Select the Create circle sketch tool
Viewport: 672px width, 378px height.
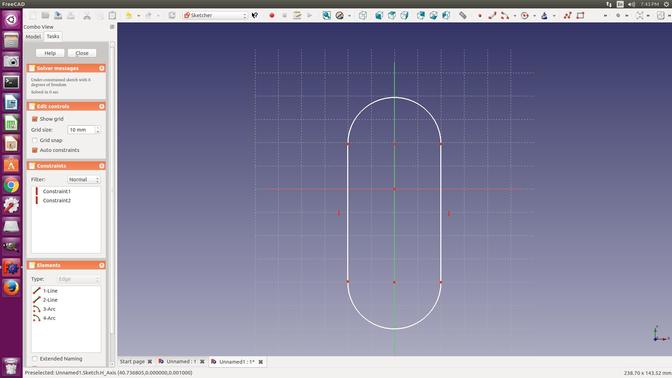click(x=525, y=15)
